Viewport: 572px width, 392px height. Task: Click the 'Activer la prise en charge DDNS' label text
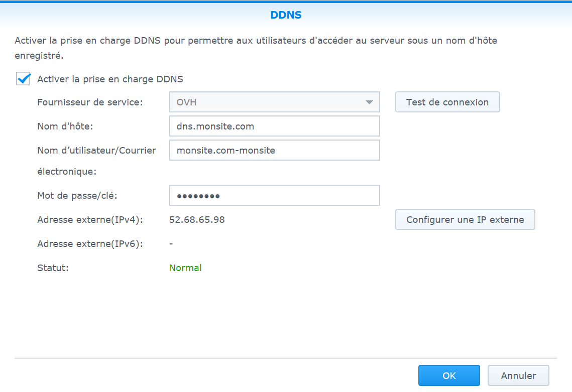click(110, 79)
